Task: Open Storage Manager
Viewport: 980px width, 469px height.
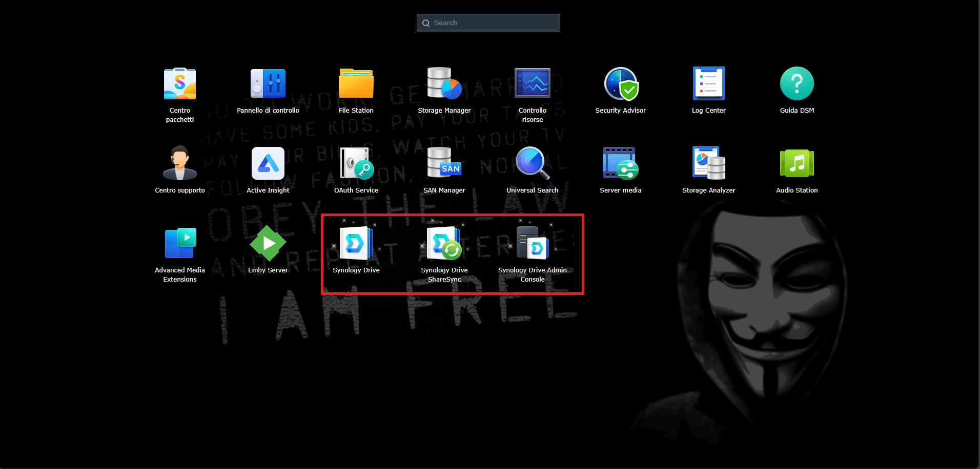Action: [444, 83]
